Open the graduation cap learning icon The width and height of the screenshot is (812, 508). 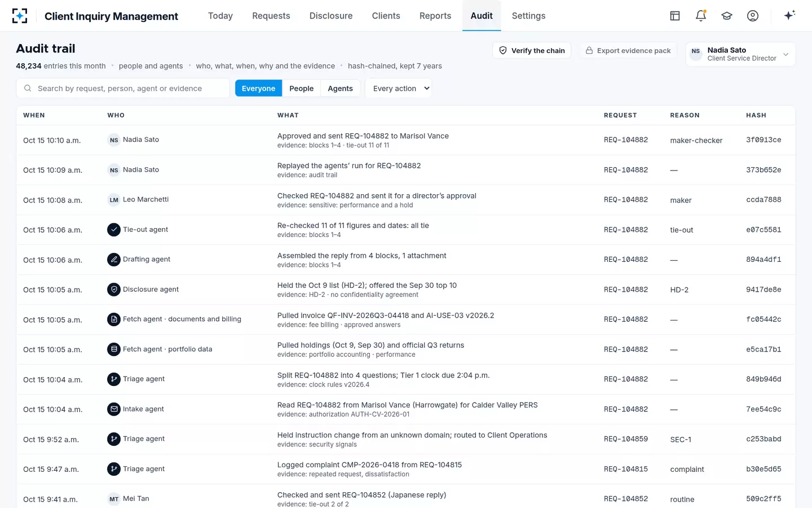(727, 16)
